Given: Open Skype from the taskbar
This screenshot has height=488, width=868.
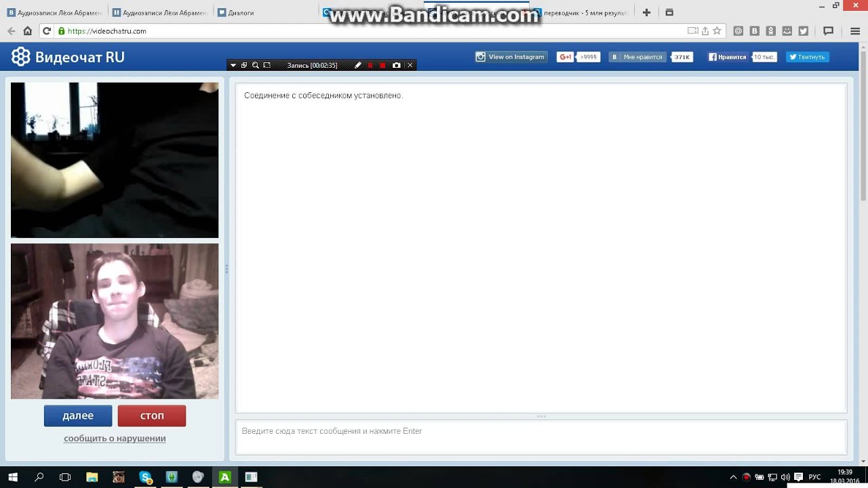Looking at the screenshot, I should (x=146, y=477).
